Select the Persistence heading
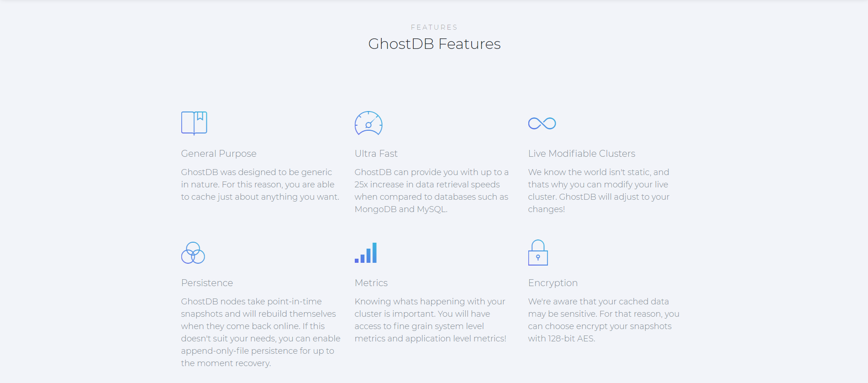Viewport: 868px width, 383px height. pos(207,283)
